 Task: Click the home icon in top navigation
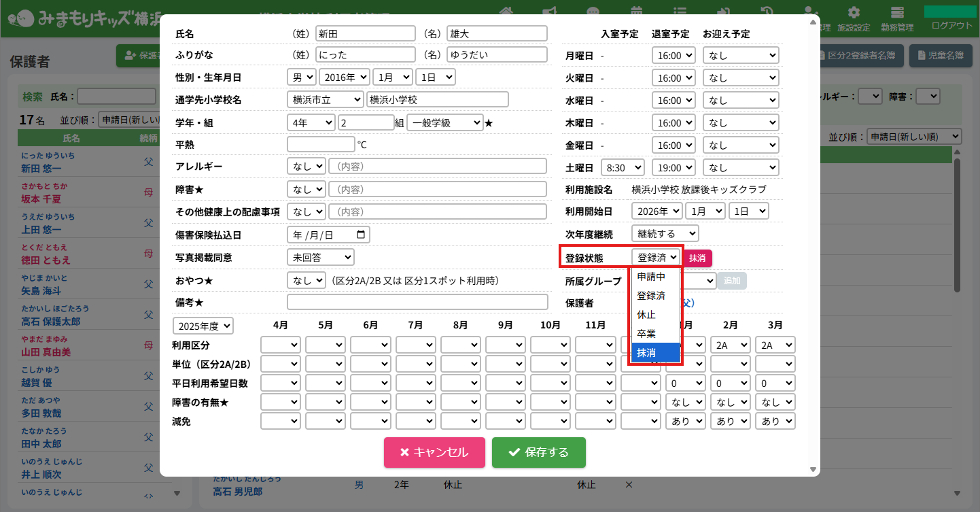[505, 12]
